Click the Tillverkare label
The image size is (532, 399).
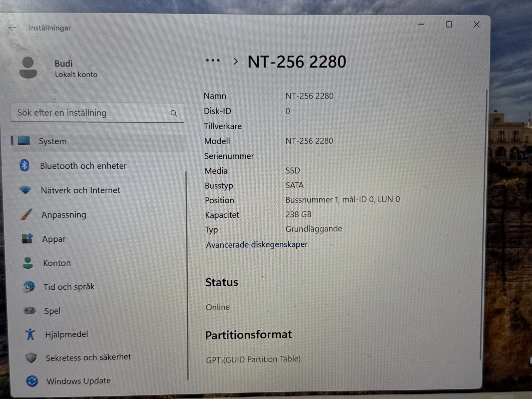tap(223, 126)
